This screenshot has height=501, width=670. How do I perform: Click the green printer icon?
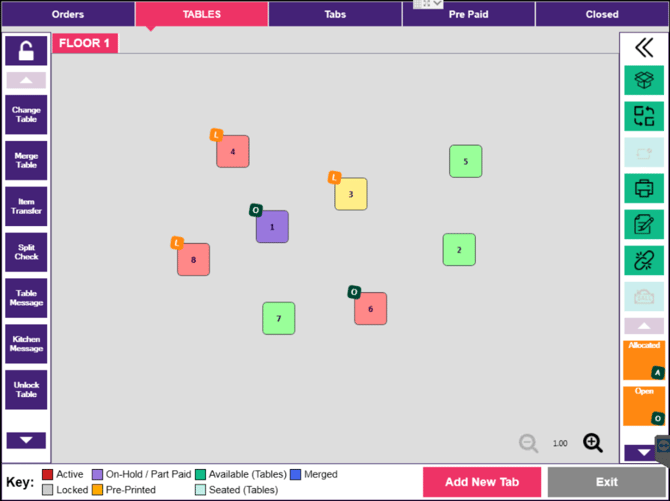pos(644,188)
